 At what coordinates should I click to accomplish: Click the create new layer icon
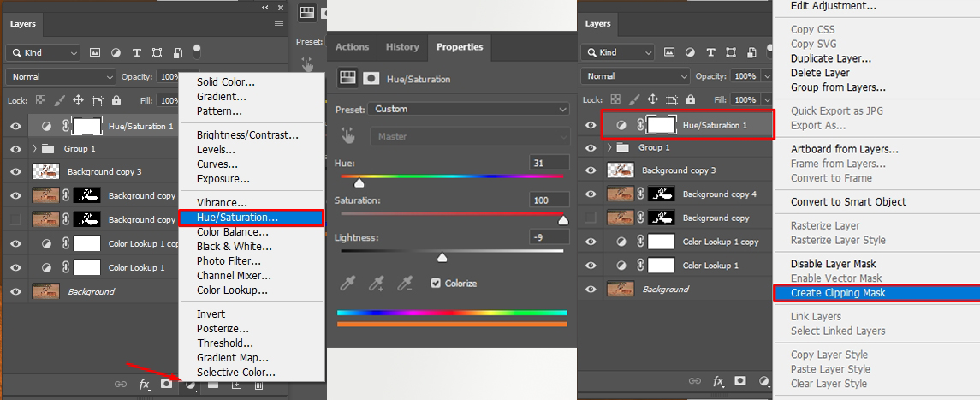(236, 385)
